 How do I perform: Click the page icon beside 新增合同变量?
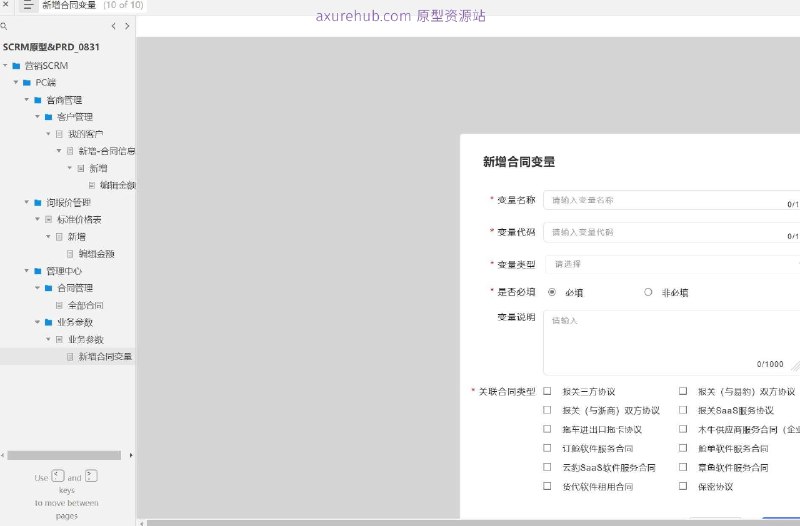[70, 357]
